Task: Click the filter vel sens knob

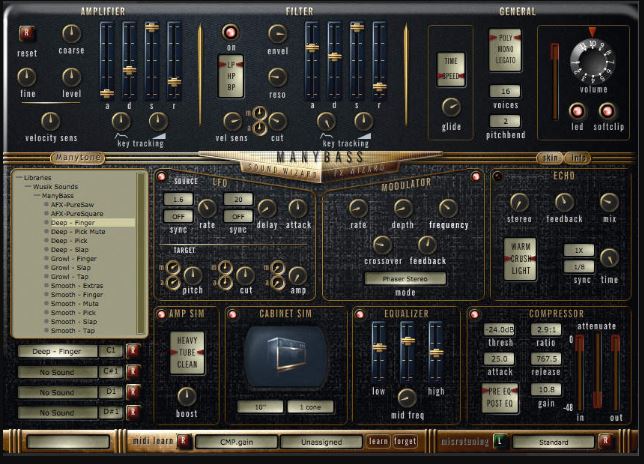Action: [x=232, y=121]
